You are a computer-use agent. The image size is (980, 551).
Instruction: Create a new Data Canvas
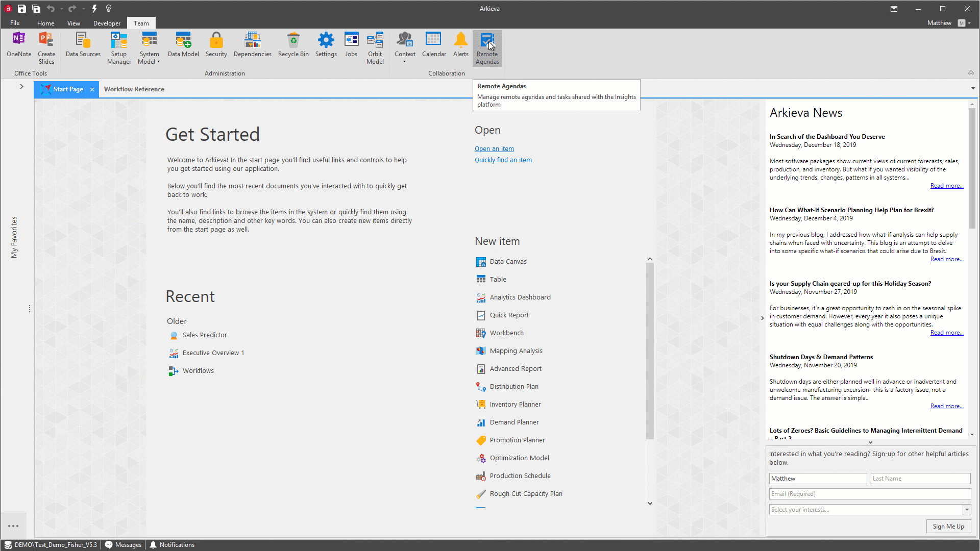(501, 262)
